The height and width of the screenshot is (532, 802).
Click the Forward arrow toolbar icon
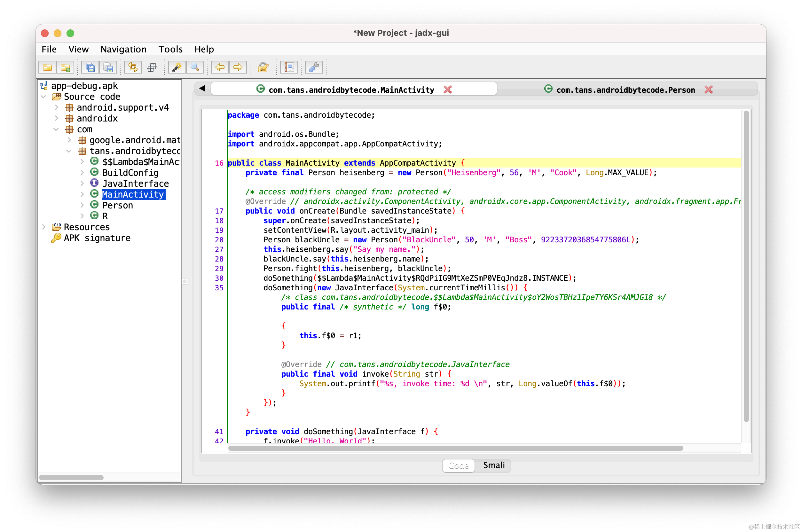coord(238,67)
